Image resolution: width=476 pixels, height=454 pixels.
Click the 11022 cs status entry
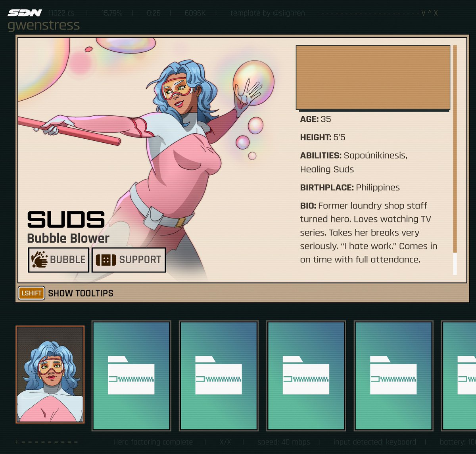tap(61, 13)
